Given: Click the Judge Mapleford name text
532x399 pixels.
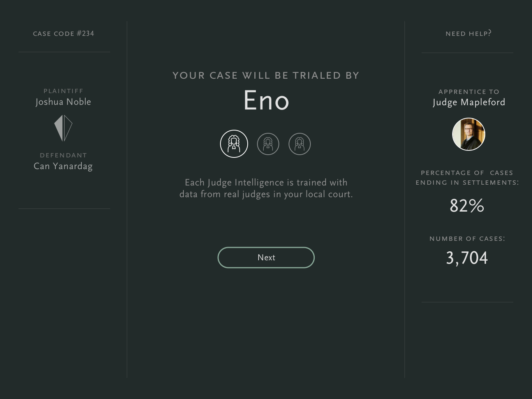Looking at the screenshot, I should point(469,102).
